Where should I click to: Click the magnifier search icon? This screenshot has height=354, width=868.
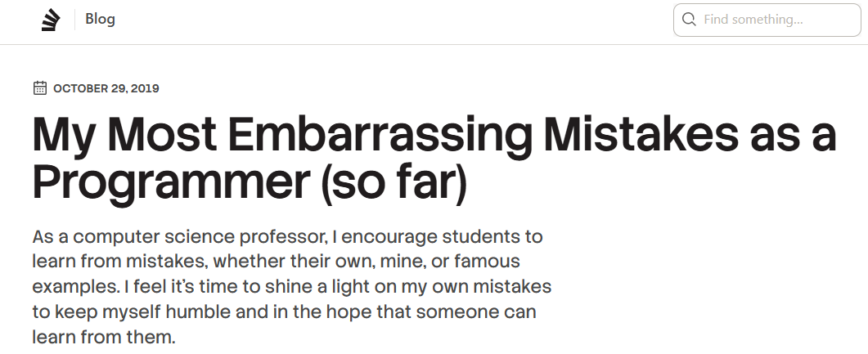point(689,20)
